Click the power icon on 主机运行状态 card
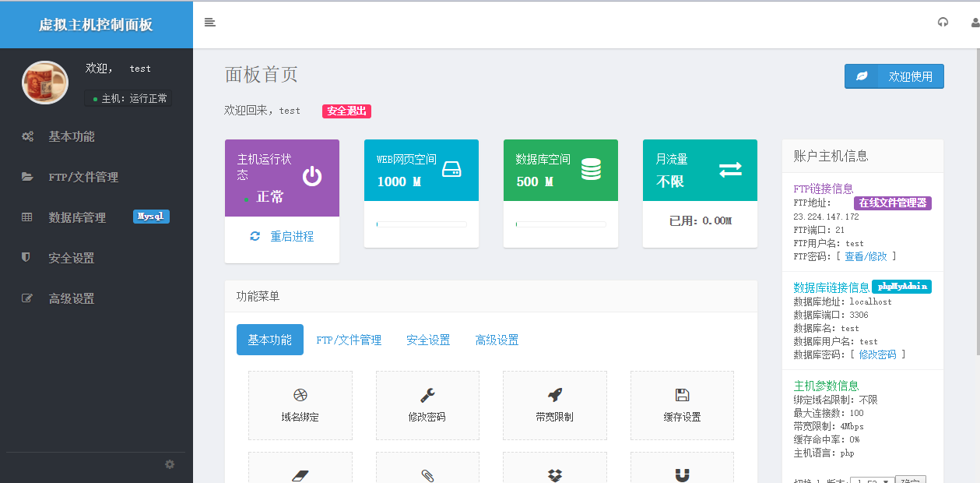The image size is (980, 483). point(312,177)
